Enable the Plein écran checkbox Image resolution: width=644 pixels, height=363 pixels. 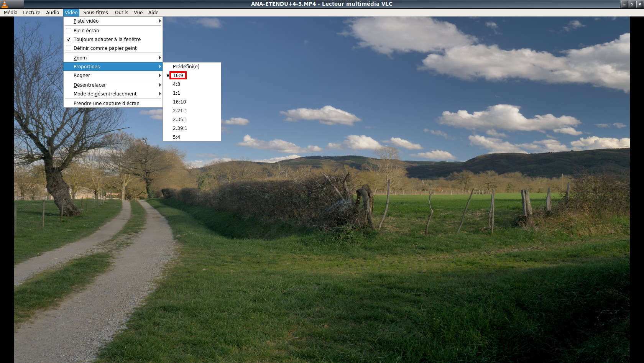pos(69,31)
